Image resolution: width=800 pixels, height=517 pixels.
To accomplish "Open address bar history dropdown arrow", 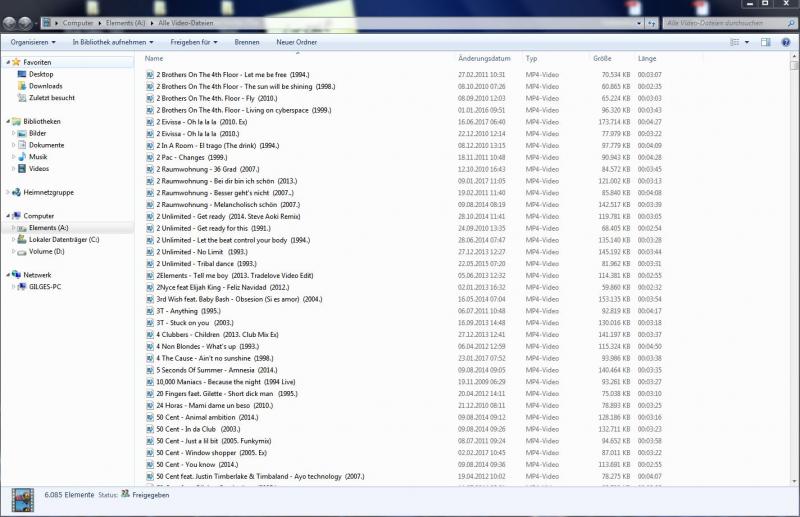I will click(639, 23).
